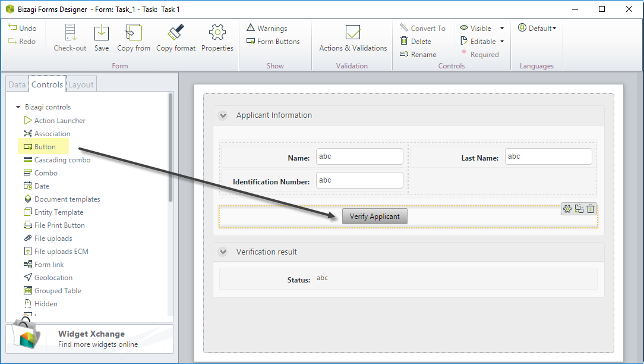Select the Geolocation control
This screenshot has width=644, height=364.
pos(48,278)
